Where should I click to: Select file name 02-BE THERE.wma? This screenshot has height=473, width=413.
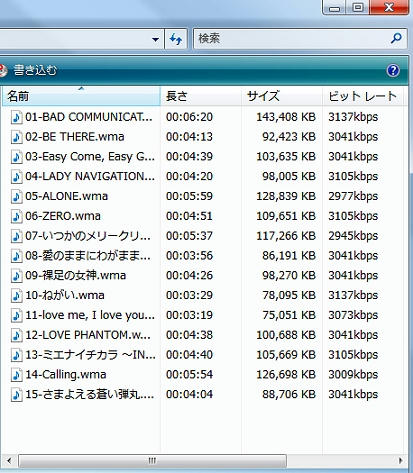(x=75, y=137)
